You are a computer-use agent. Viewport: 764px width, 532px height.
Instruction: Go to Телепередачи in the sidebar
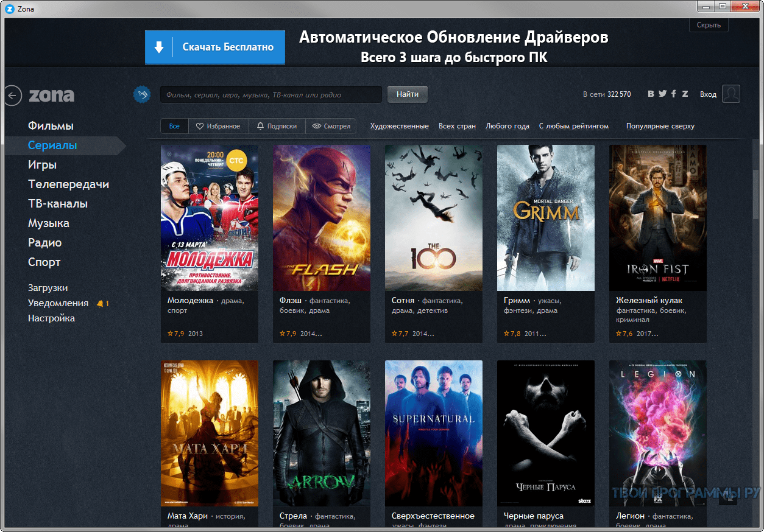[68, 184]
